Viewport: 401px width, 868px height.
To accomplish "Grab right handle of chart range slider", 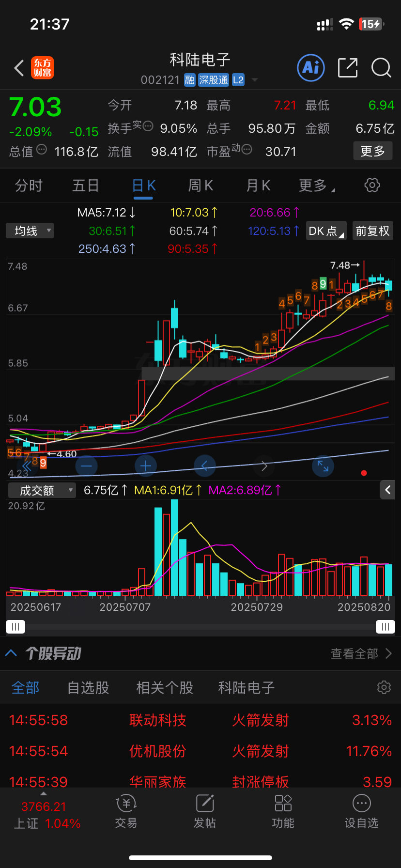I will click(x=386, y=627).
